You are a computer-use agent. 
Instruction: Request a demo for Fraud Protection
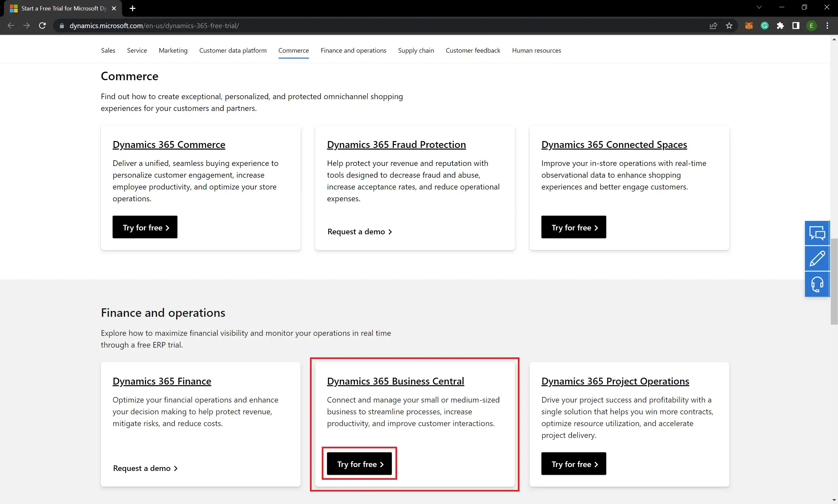tap(359, 232)
